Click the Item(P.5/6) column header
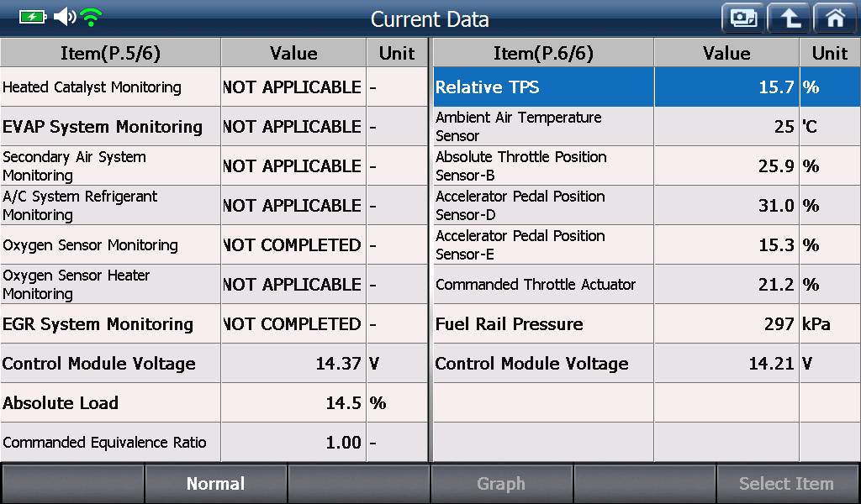The width and height of the screenshot is (861, 504). coord(110,53)
